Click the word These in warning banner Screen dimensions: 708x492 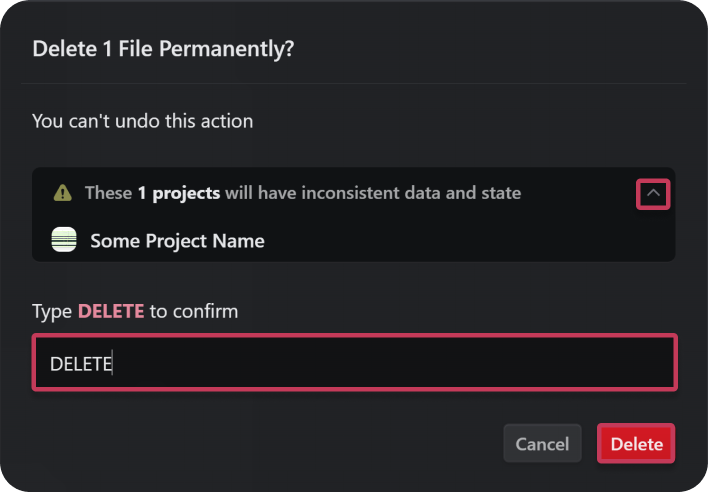pos(108,192)
